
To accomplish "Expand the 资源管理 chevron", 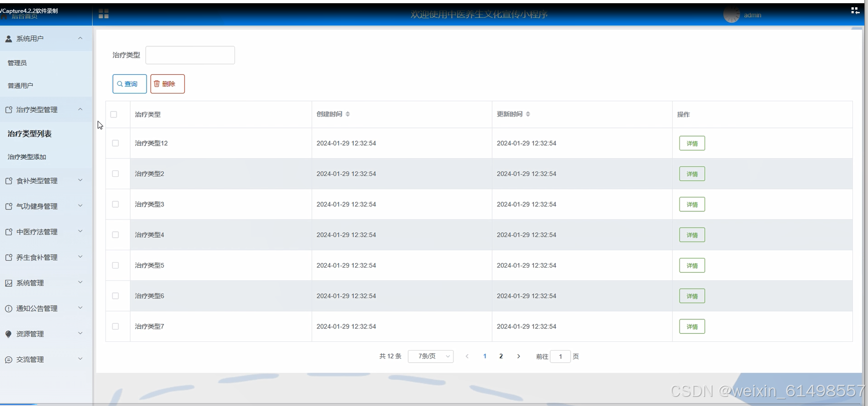I will click(x=80, y=333).
